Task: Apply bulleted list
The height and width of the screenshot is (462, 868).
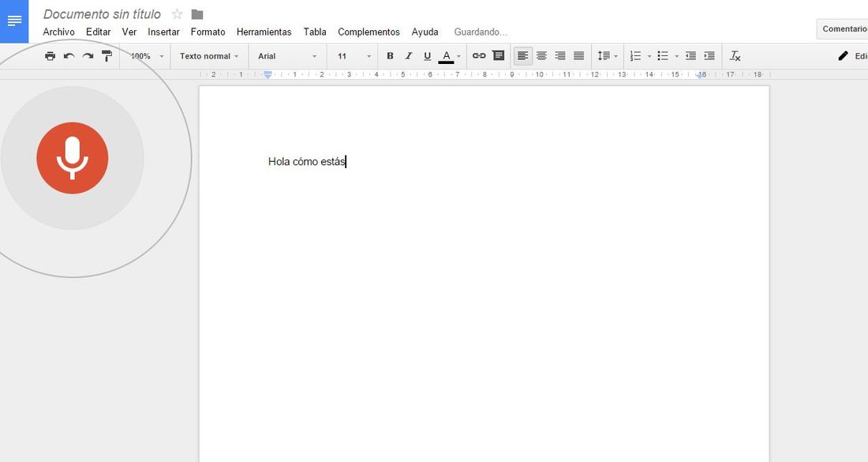Action: pyautogui.click(x=663, y=56)
